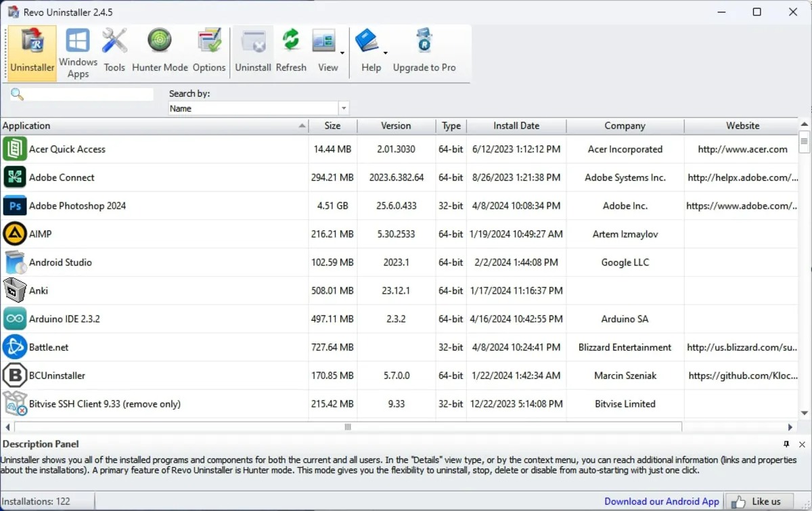Expand the View dropdown arrow

(x=342, y=53)
